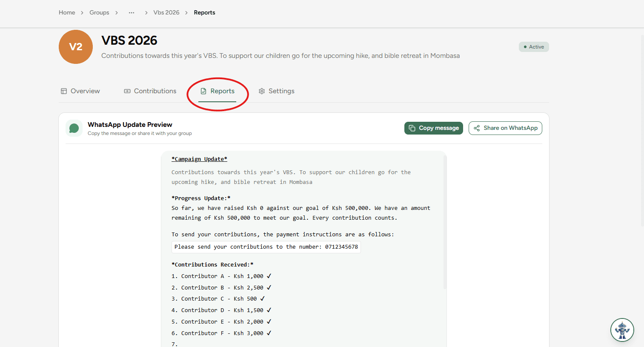Click the share icon in Share on WhatsApp
This screenshot has height=347, width=644.
pyautogui.click(x=477, y=128)
